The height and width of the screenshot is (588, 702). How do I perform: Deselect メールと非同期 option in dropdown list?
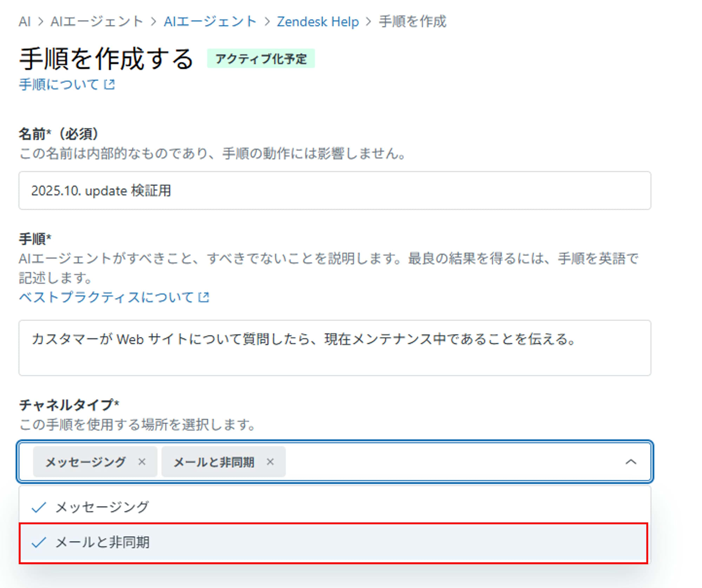coord(102,542)
